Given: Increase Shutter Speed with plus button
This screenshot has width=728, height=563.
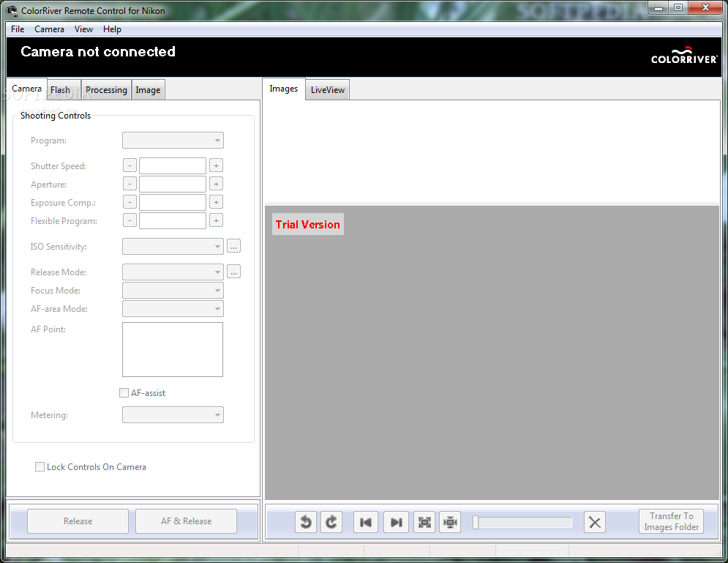Looking at the screenshot, I should 216,165.
